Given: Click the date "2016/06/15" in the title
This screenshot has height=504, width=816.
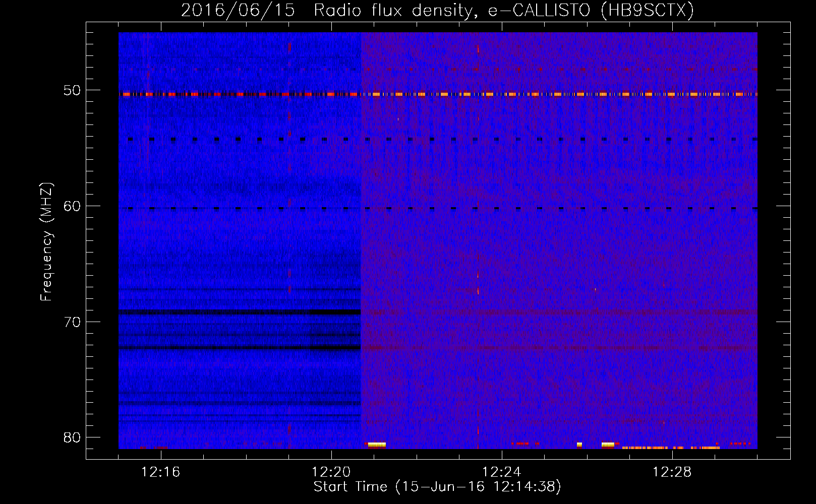Looking at the screenshot, I should [x=238, y=10].
